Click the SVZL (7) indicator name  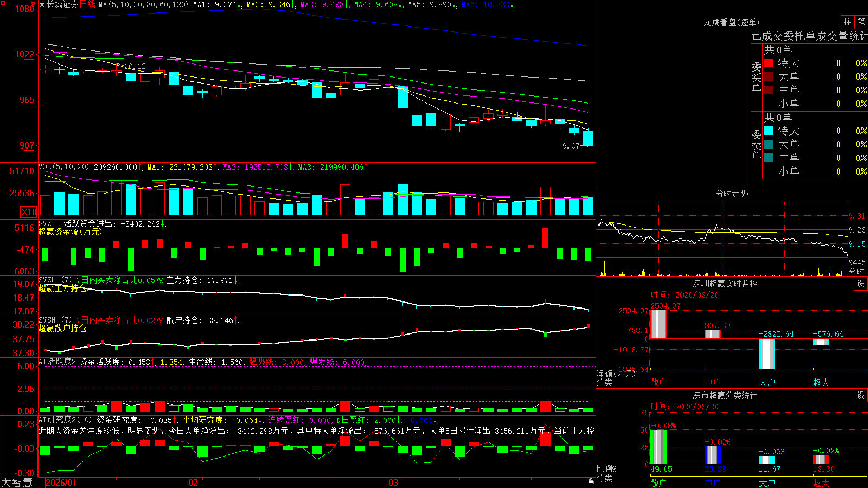coord(55,280)
